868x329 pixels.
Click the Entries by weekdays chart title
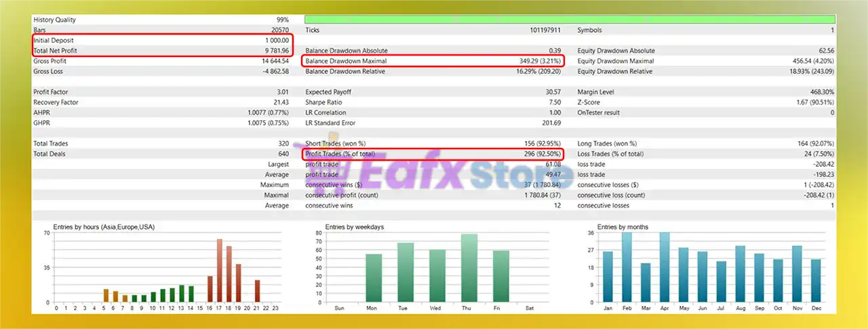[x=356, y=227]
